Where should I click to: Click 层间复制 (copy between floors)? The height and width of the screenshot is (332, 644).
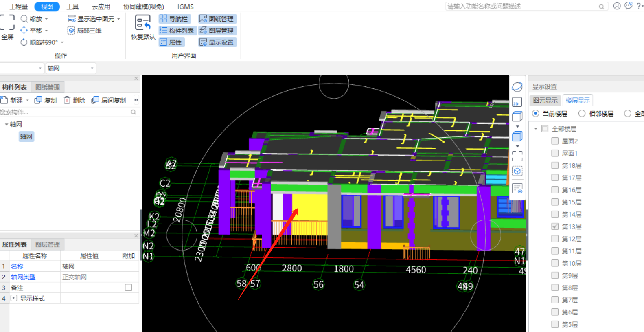[x=109, y=100]
